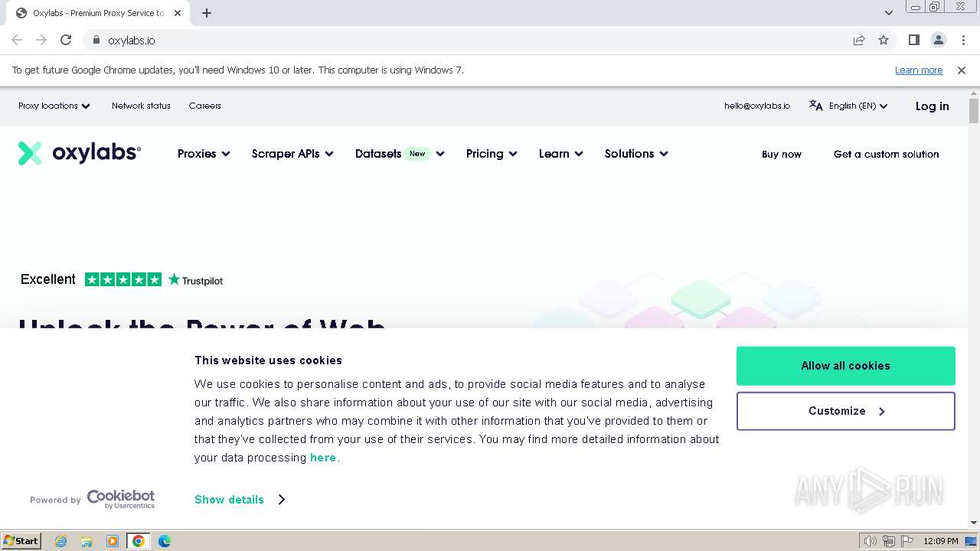The image size is (980, 551).
Task: Open Windows Media Player from taskbar
Action: pos(113,541)
